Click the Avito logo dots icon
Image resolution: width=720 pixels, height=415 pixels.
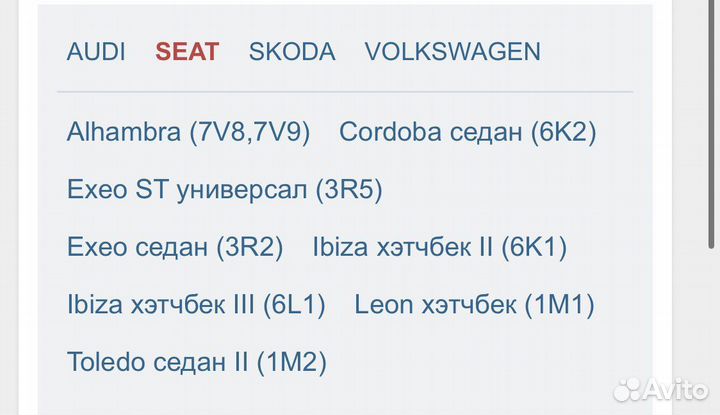(628, 388)
